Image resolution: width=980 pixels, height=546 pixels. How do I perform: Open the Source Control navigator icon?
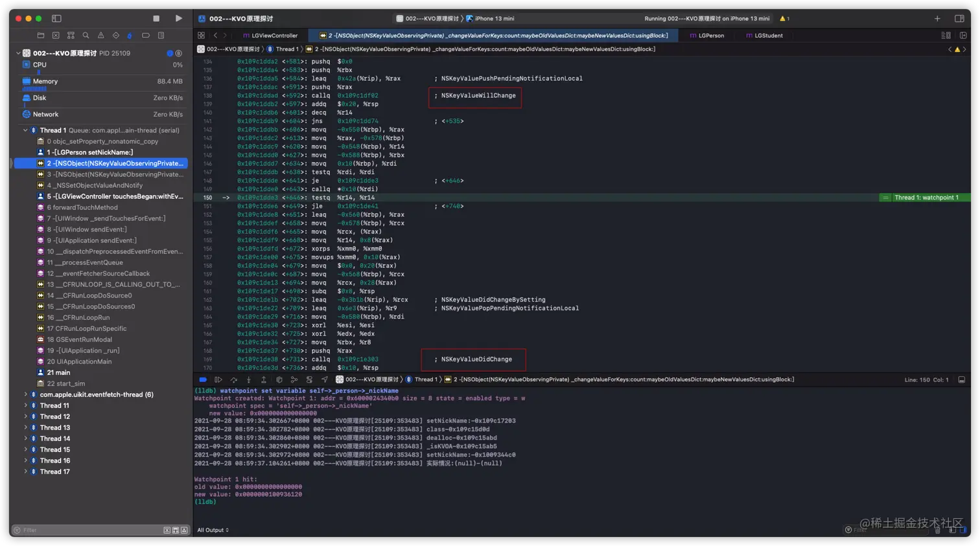point(56,36)
